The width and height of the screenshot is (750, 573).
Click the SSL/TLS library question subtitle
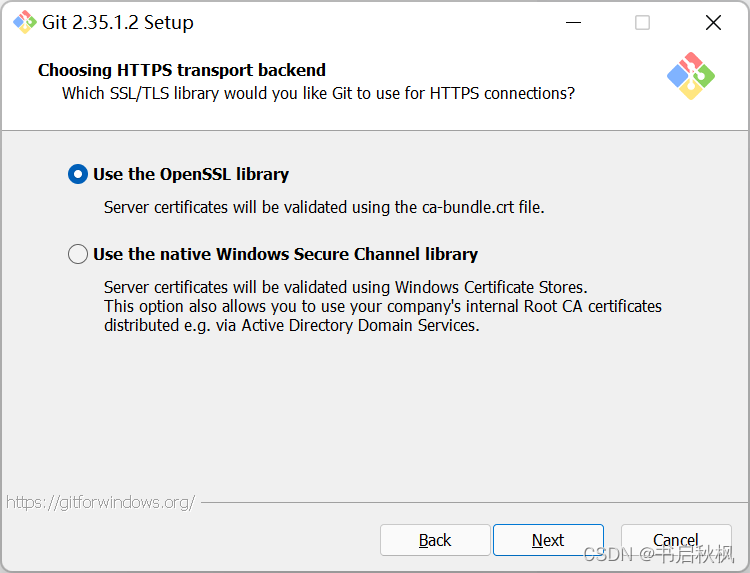click(318, 93)
